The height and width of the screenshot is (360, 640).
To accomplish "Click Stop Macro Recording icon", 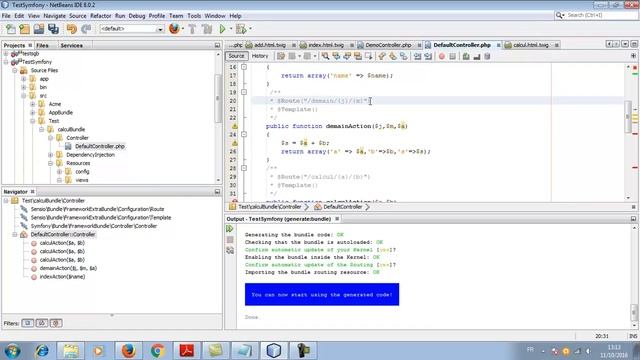I will [x=452, y=56].
